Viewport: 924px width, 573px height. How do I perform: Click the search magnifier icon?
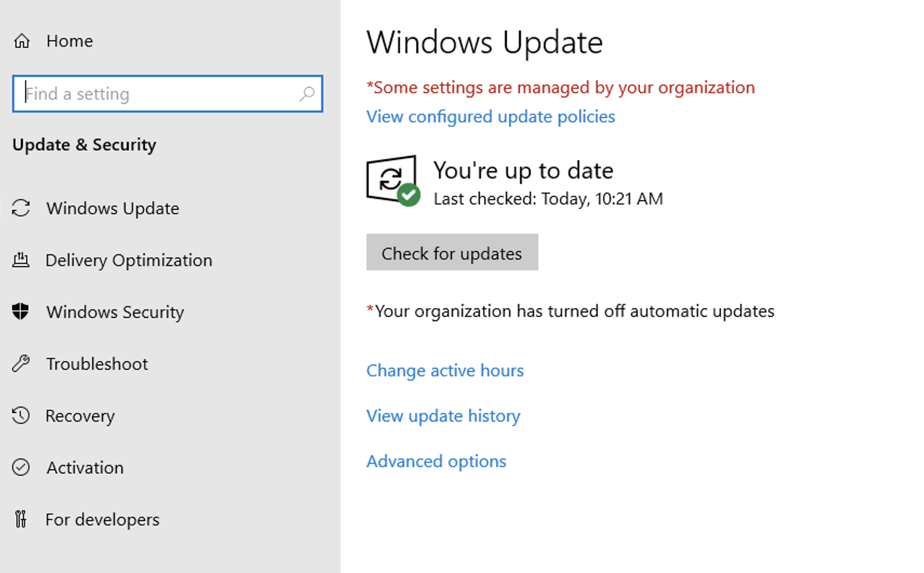(307, 94)
